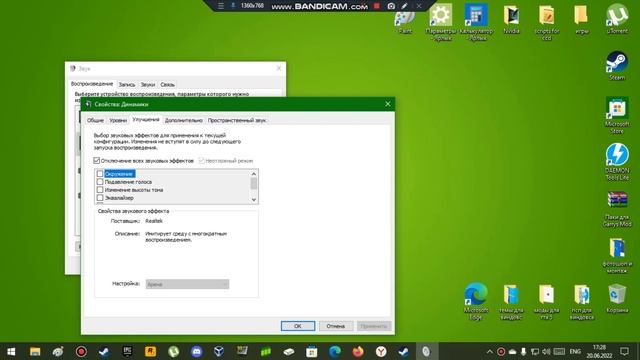Select the 'Подавление голоса' list row text

[x=128, y=182]
